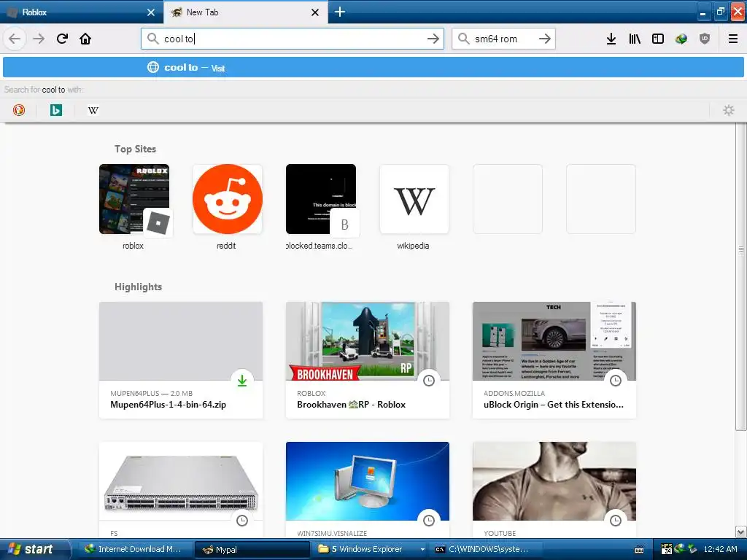Click the HFS system tray icon
The height and width of the screenshot is (560, 747).
coord(667,549)
